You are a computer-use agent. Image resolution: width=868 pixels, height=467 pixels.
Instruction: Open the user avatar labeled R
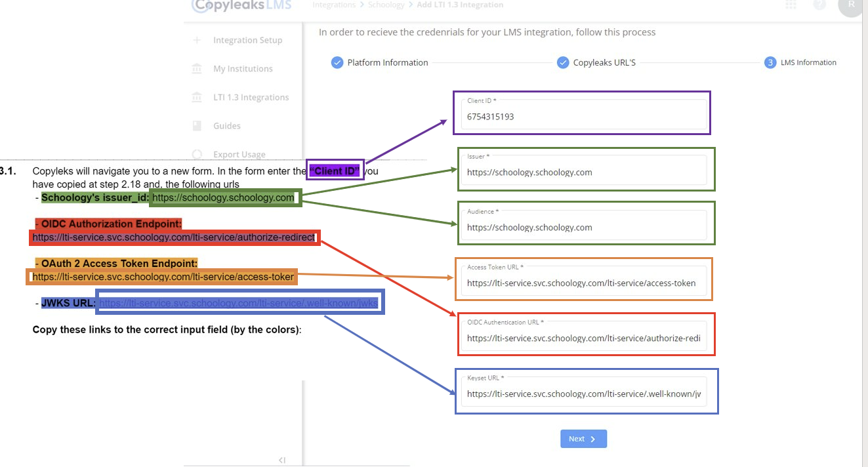click(x=851, y=5)
